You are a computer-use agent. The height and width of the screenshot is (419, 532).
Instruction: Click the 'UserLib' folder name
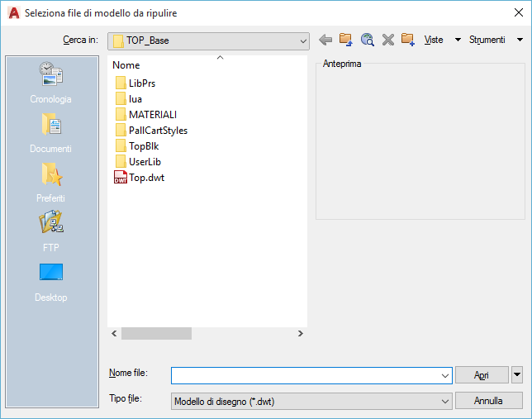[x=145, y=162]
